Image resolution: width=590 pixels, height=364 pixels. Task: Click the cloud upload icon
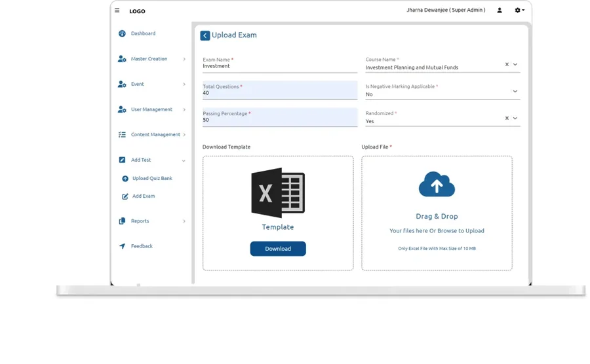click(437, 184)
